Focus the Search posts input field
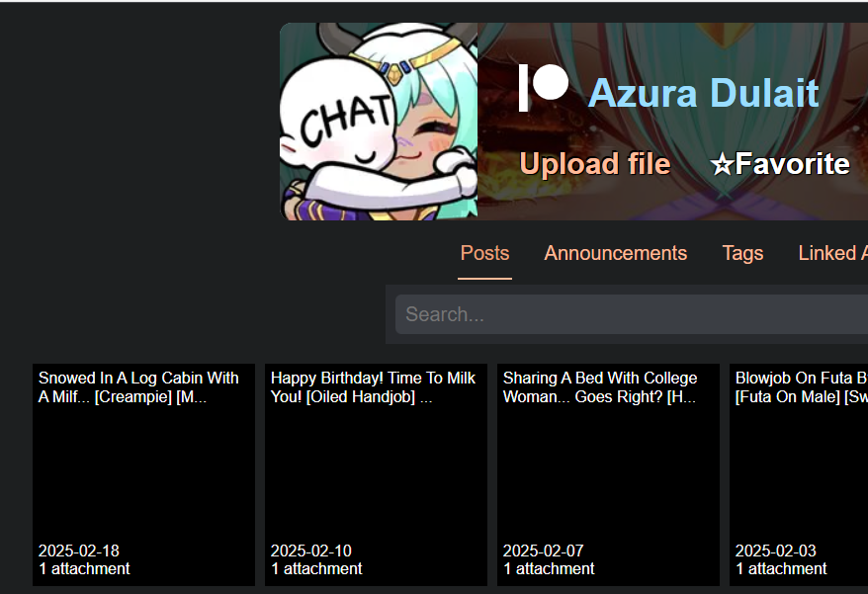Viewport: 868px width, 594px height. 632,314
